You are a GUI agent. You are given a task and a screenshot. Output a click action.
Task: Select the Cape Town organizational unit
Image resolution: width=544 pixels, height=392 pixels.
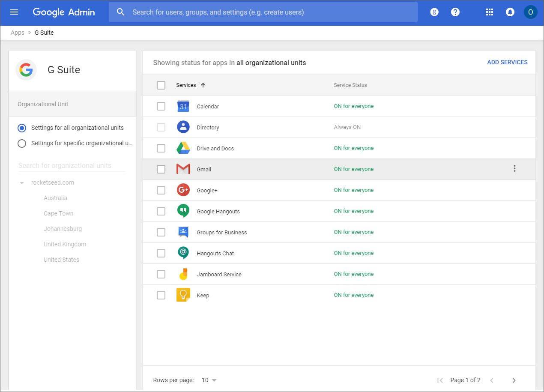click(x=58, y=213)
